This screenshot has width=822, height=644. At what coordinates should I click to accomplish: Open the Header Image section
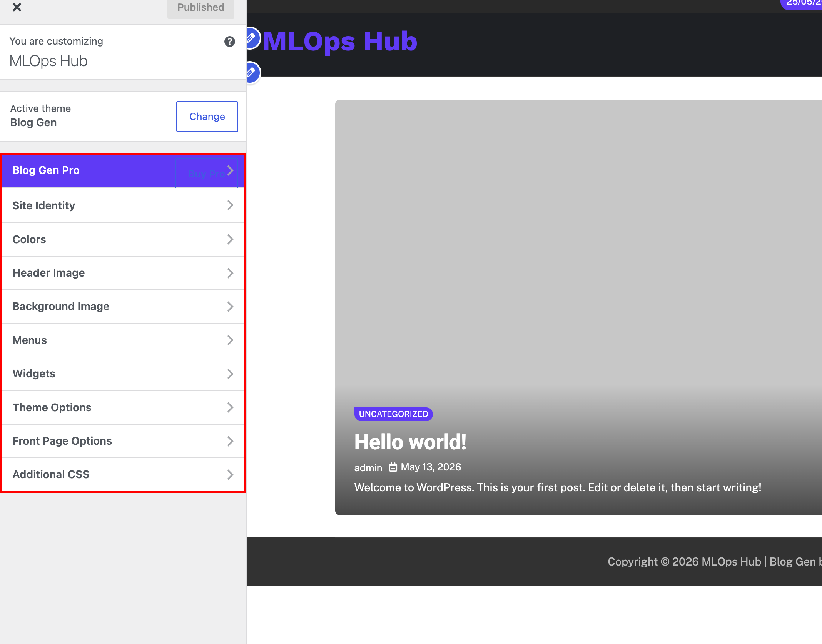pos(123,273)
